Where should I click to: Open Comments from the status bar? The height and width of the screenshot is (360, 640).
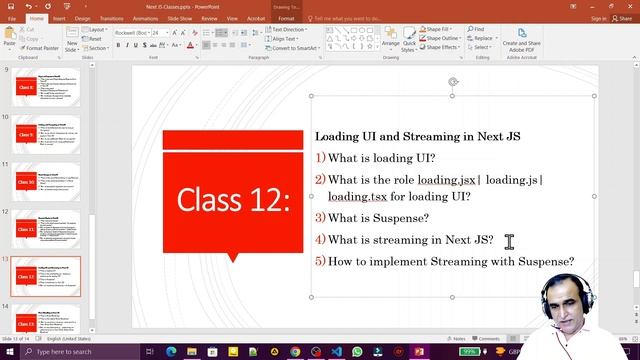point(486,339)
